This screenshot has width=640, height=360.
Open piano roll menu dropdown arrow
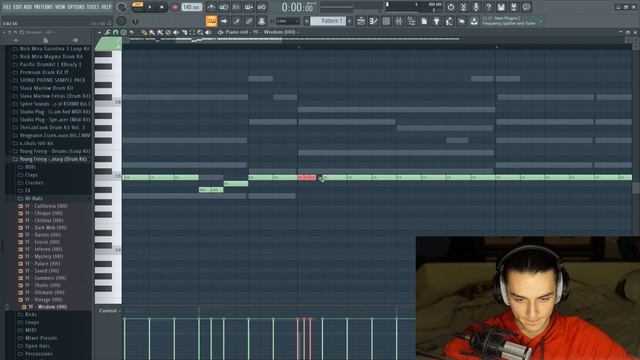99,32
